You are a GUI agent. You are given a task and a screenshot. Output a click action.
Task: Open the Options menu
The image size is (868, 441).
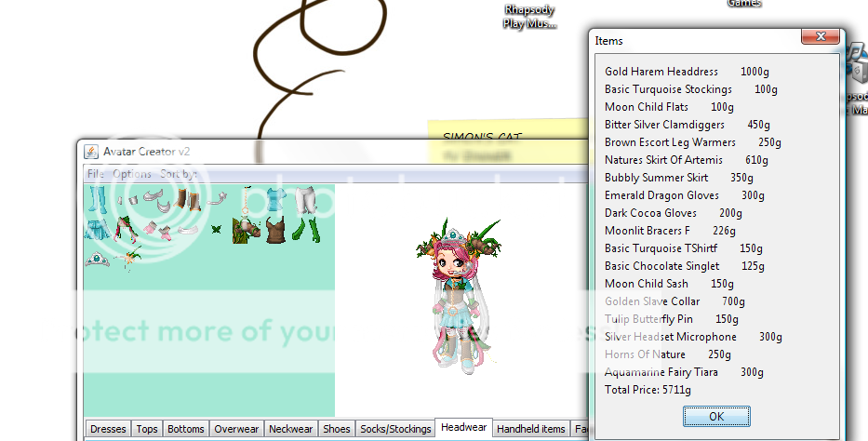pyautogui.click(x=131, y=174)
